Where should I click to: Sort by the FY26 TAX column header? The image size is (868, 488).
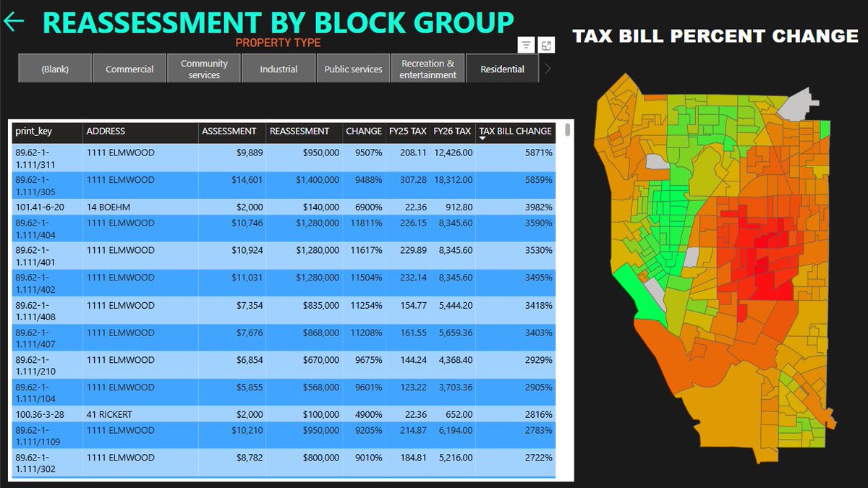tap(453, 132)
